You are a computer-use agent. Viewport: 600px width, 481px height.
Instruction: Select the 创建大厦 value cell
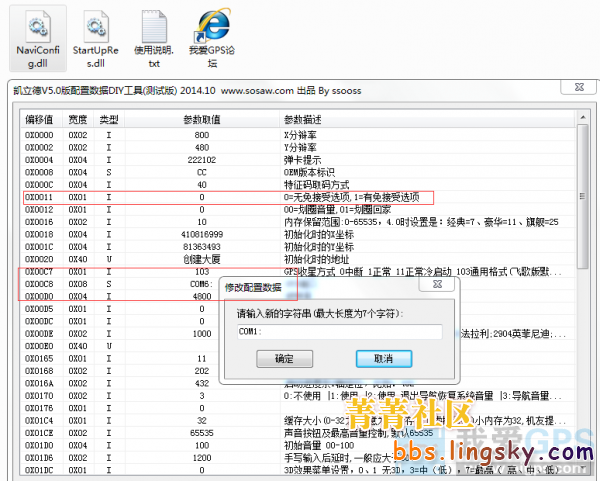pyautogui.click(x=202, y=259)
